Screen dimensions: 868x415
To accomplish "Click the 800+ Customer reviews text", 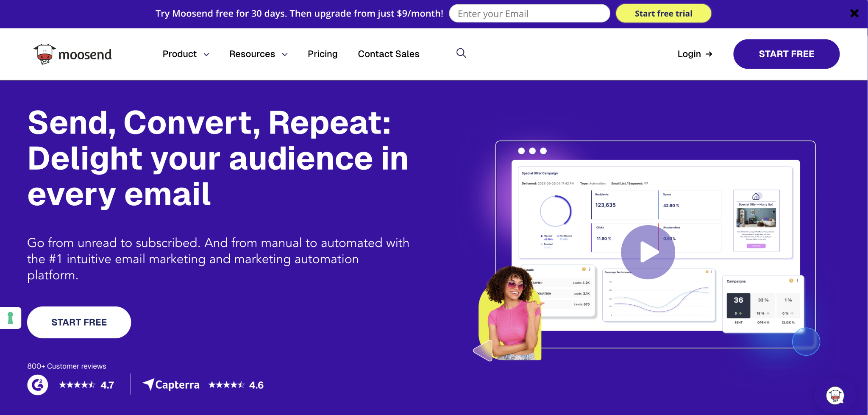I will (67, 366).
